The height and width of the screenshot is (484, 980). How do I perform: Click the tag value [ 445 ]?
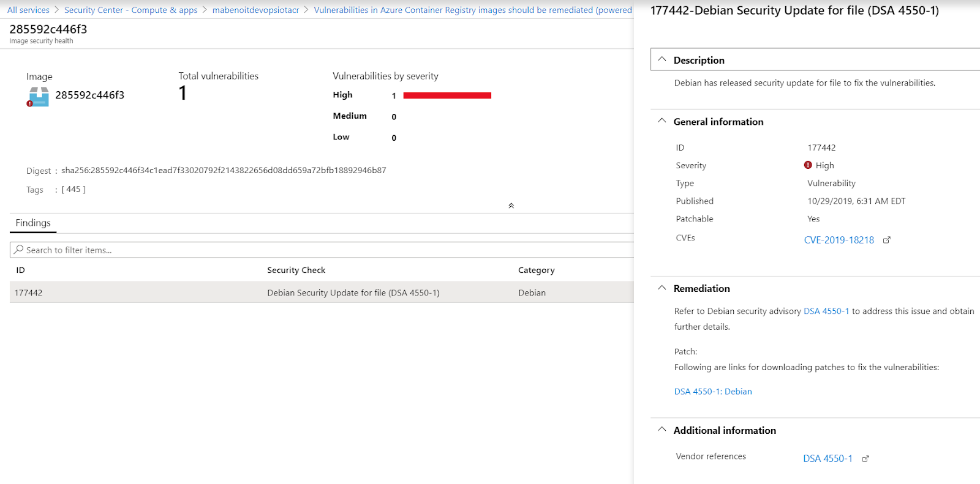73,190
